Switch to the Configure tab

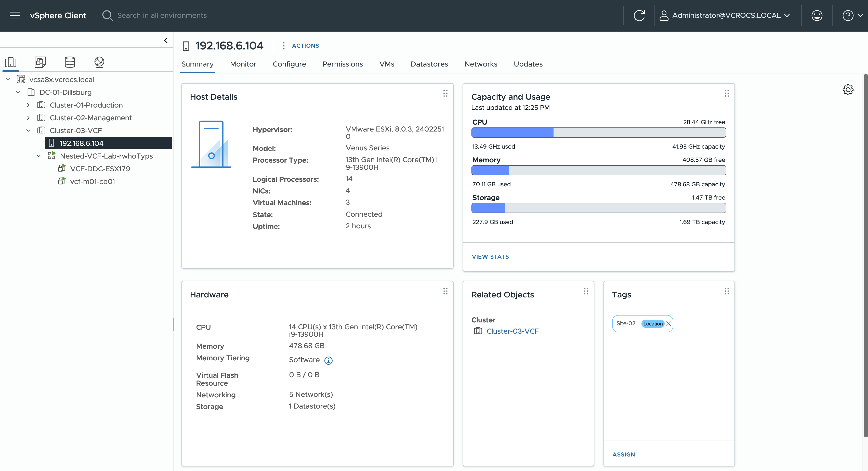pos(289,64)
